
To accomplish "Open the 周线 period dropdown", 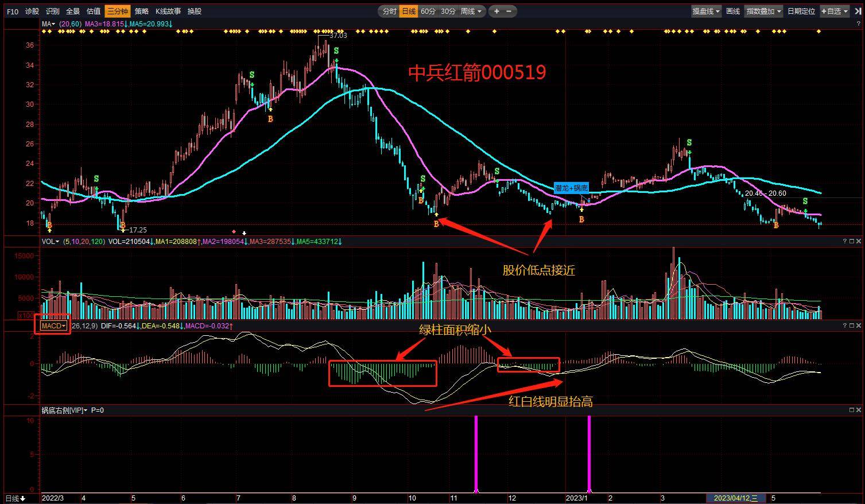I will coord(471,11).
